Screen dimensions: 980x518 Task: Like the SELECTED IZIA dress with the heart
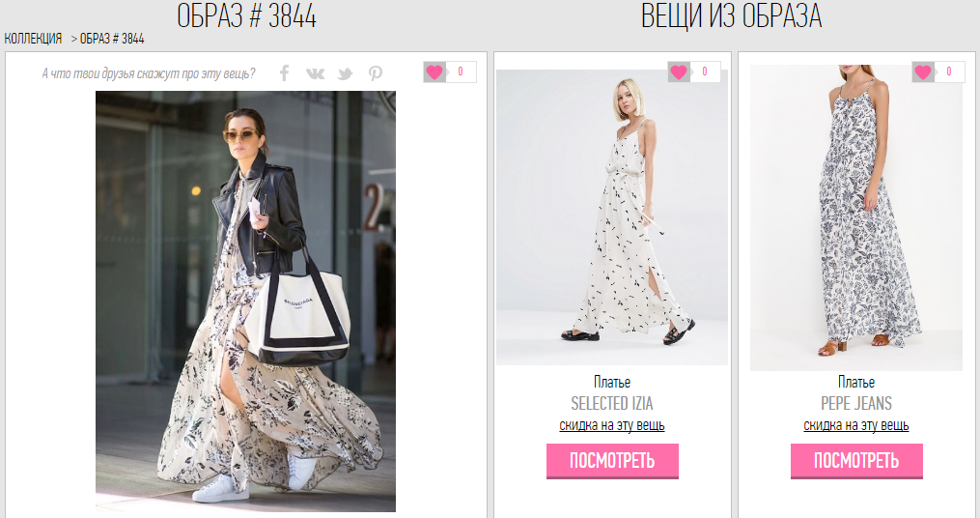[680, 72]
